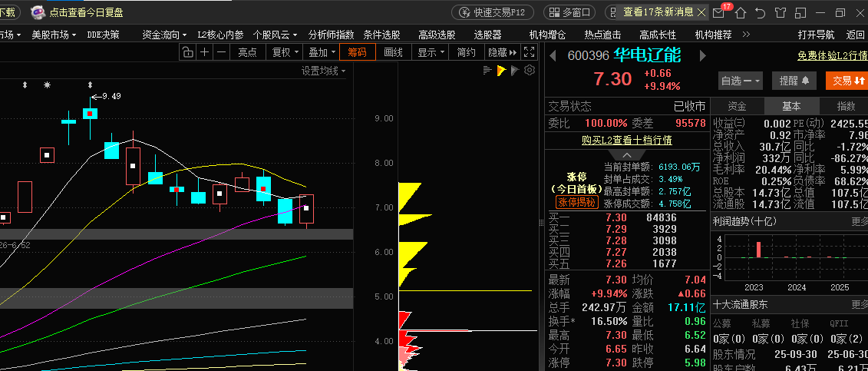Click the lock icon in chart toolbar
Image resolution: width=868 pixels, height=371 pixels.
pyautogui.click(x=188, y=52)
